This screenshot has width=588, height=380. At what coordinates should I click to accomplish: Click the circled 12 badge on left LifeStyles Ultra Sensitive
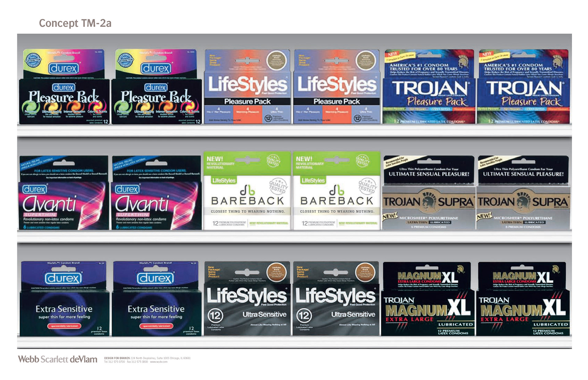click(x=215, y=315)
